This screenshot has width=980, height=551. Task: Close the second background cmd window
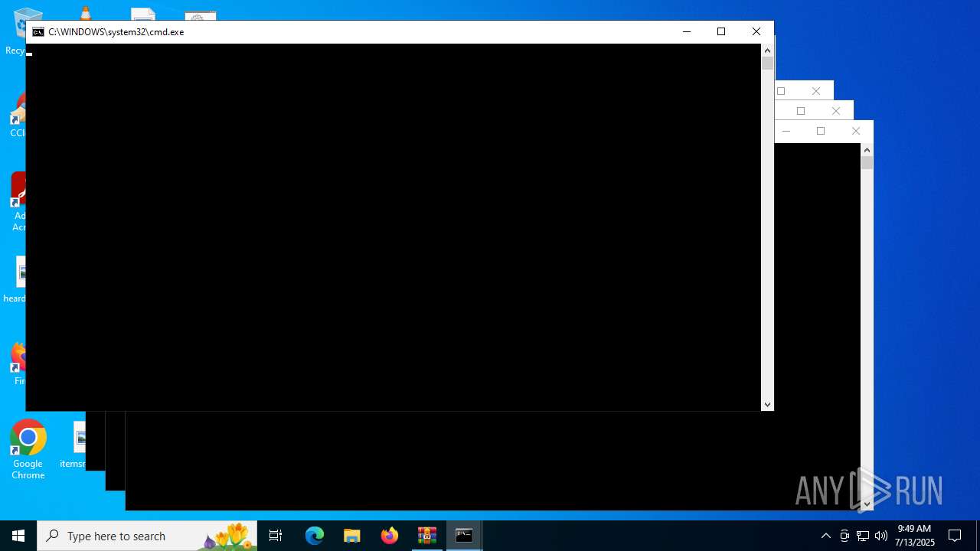pos(816,91)
